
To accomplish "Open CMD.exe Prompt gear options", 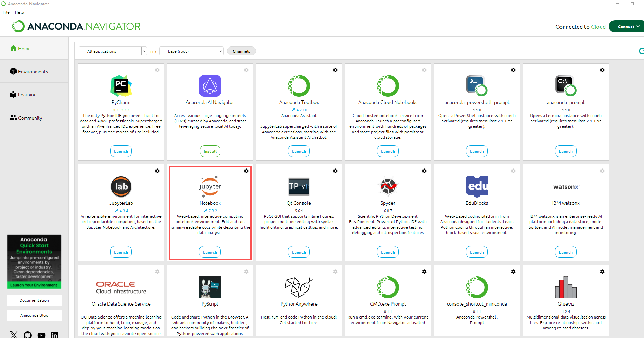I will coord(424,272).
